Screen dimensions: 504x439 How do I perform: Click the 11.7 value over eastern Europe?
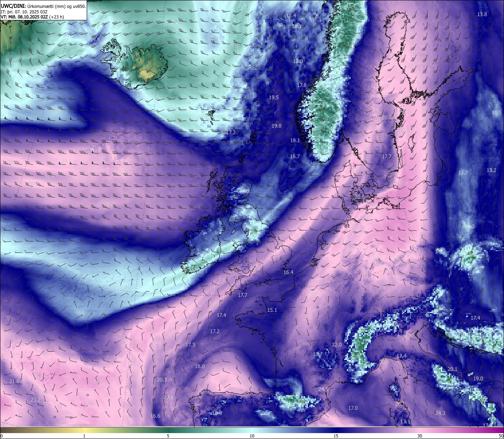[463, 172]
